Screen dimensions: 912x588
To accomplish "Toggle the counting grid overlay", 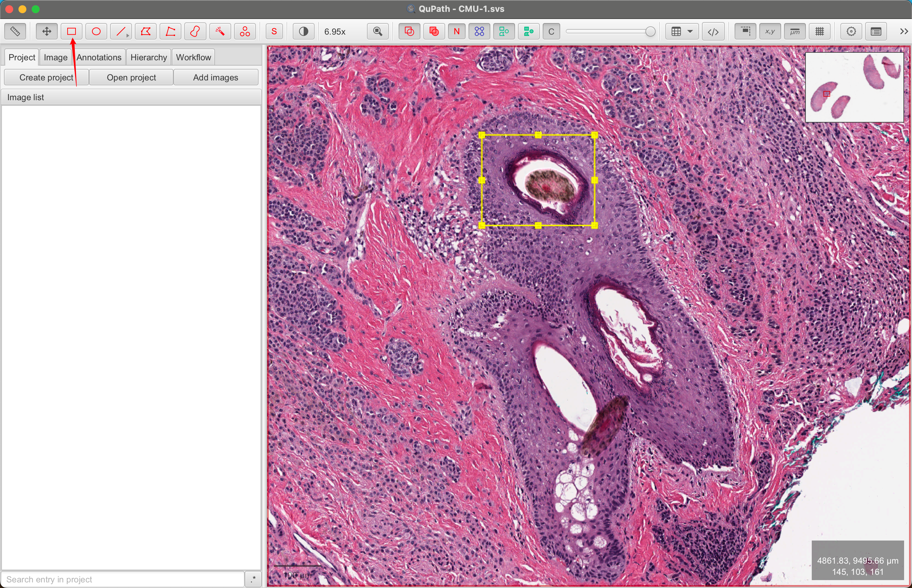I will click(x=820, y=31).
